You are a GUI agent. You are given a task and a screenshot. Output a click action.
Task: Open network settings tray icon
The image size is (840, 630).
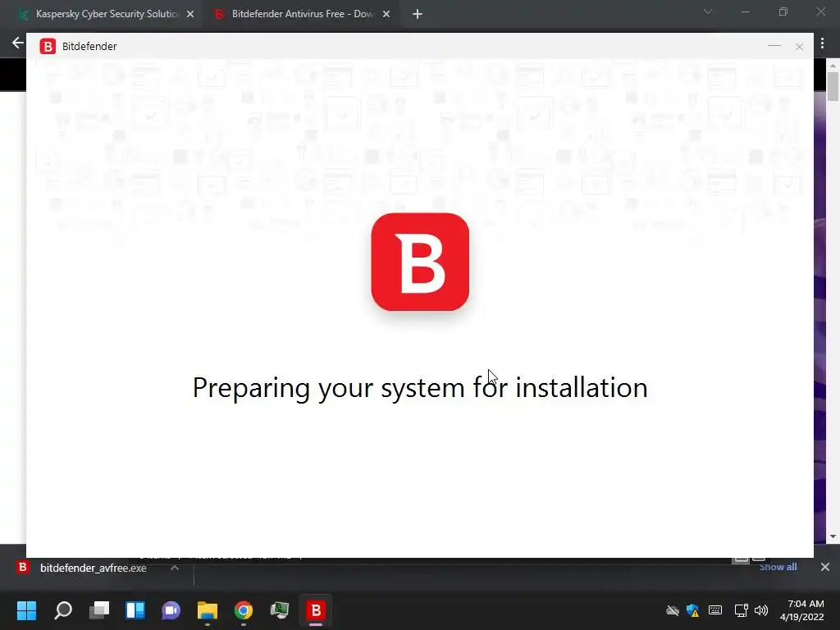tap(741, 610)
